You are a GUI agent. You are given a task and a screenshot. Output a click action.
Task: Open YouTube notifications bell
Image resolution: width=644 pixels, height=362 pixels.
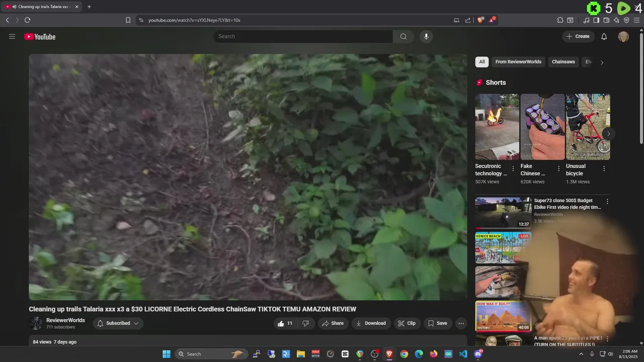pos(604,36)
